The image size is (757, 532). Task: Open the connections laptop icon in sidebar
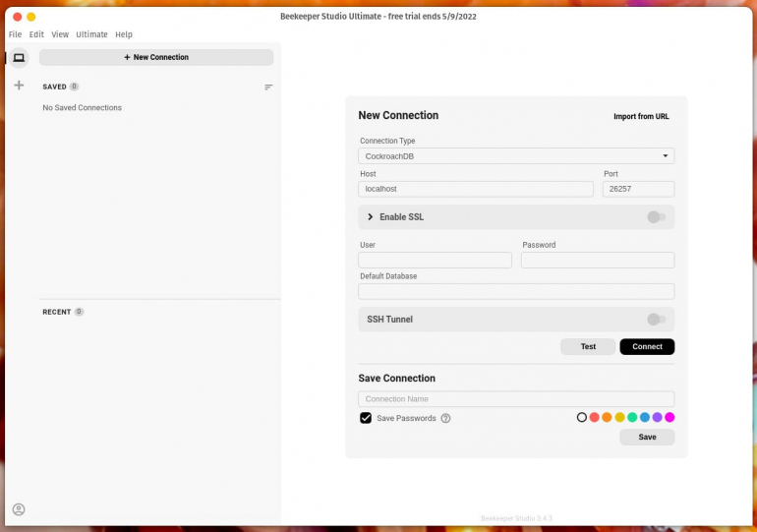click(x=19, y=58)
